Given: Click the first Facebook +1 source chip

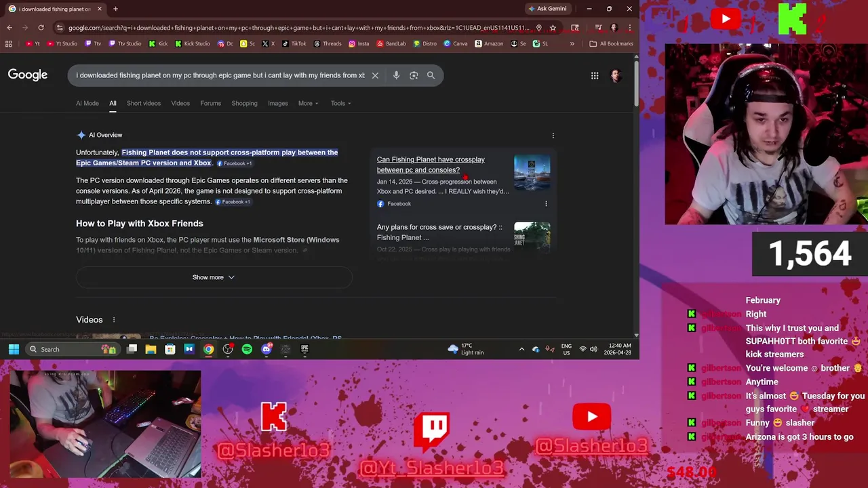Looking at the screenshot, I should (x=234, y=163).
